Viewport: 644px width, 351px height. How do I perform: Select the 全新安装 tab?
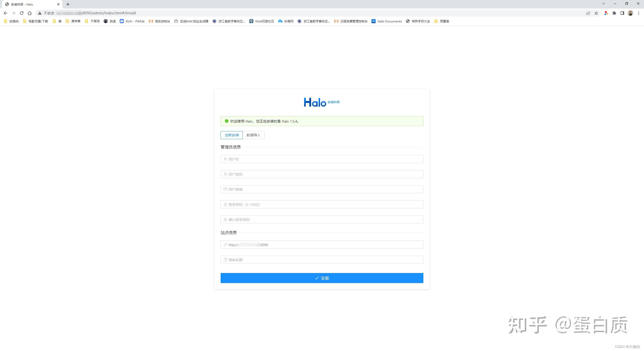(231, 135)
